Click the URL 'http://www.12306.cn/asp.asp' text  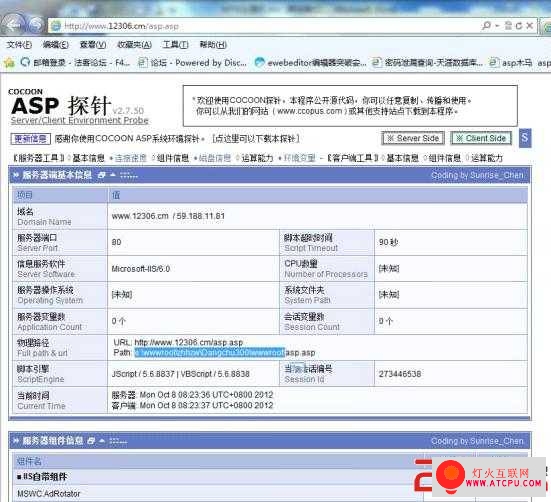pos(189,342)
